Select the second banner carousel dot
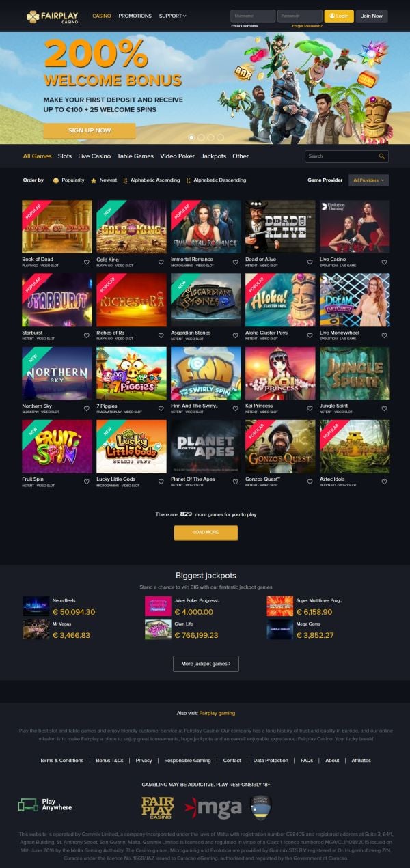 (x=201, y=137)
